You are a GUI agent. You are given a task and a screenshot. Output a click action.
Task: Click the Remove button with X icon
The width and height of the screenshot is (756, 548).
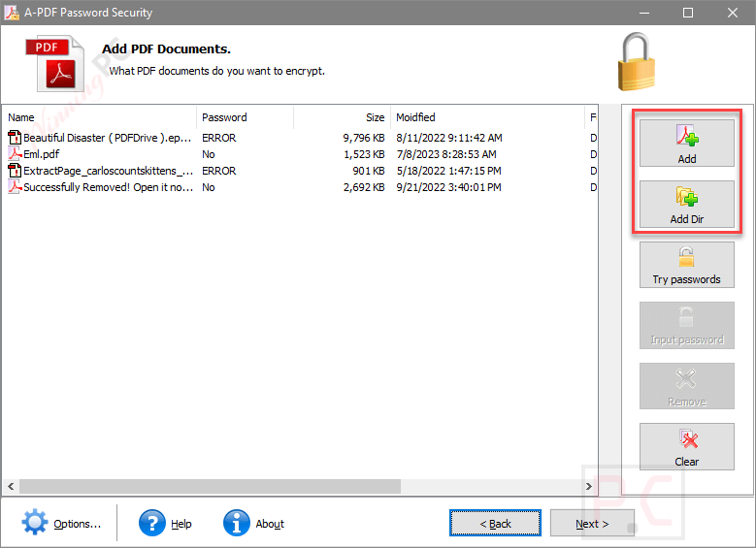[x=686, y=386]
